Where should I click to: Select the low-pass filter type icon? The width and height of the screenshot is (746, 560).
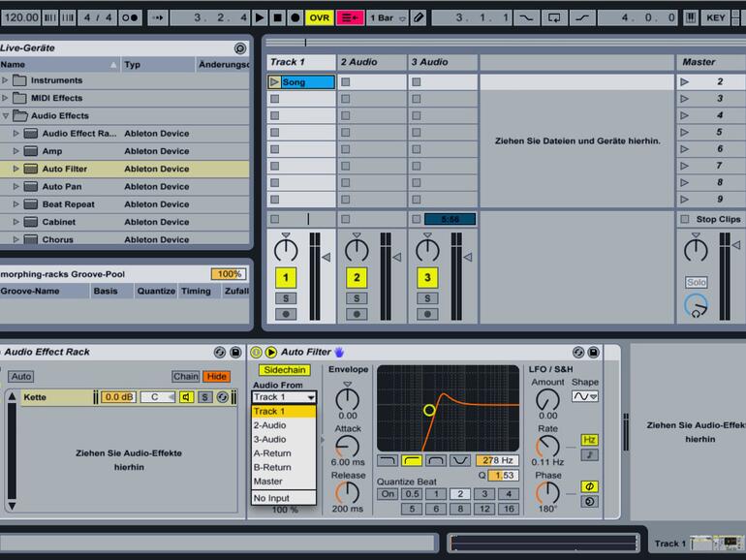pos(387,460)
